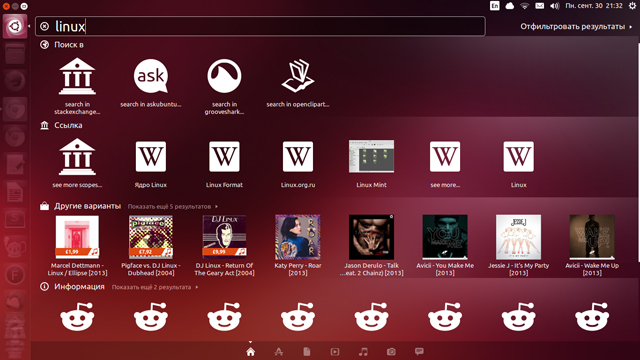Open the En keyboard layout indicator
Screen dimensions: 640x360
[x=495, y=6]
